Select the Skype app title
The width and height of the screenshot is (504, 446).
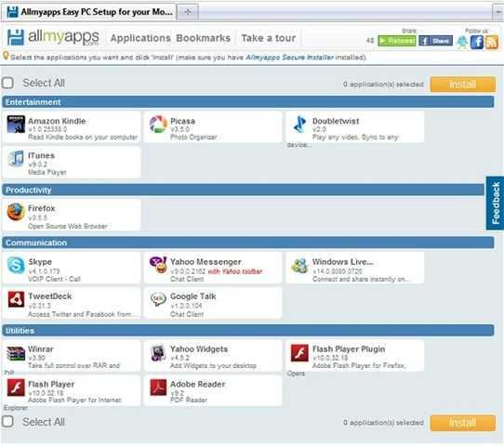(40, 262)
